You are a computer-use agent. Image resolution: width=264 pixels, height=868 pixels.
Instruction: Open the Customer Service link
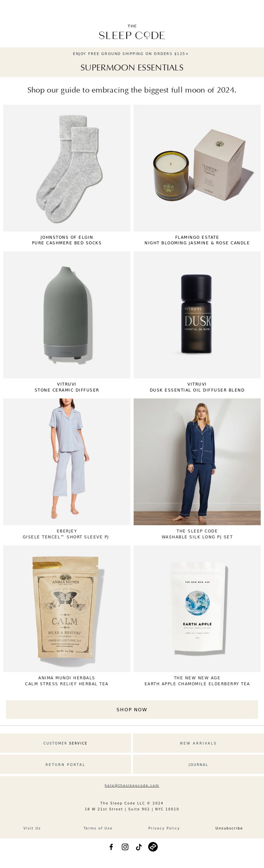coord(65,743)
